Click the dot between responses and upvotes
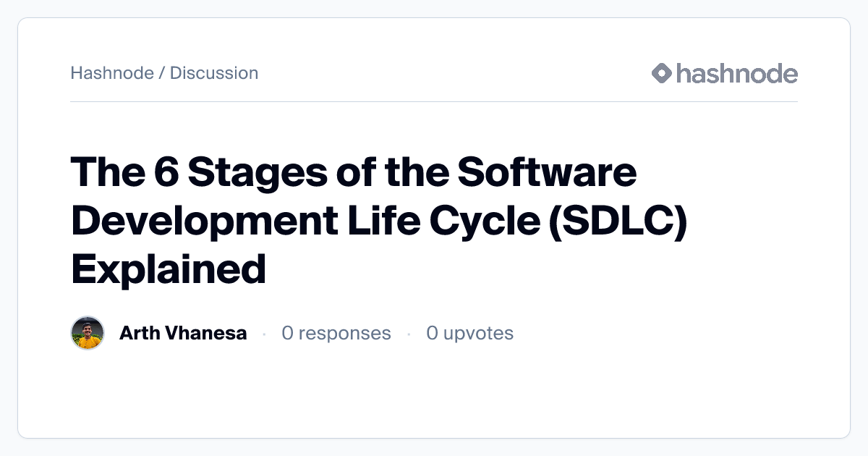The height and width of the screenshot is (456, 868). pos(409,334)
